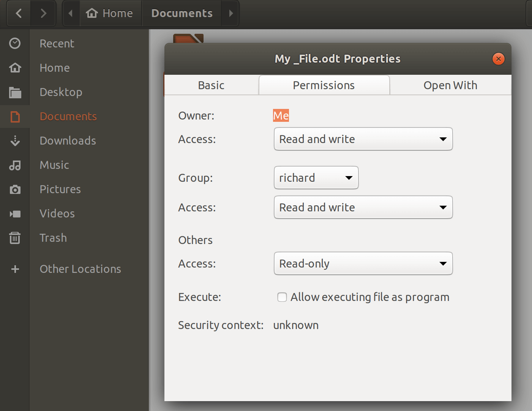Open the Others access Read-only dropdown

[x=363, y=264]
